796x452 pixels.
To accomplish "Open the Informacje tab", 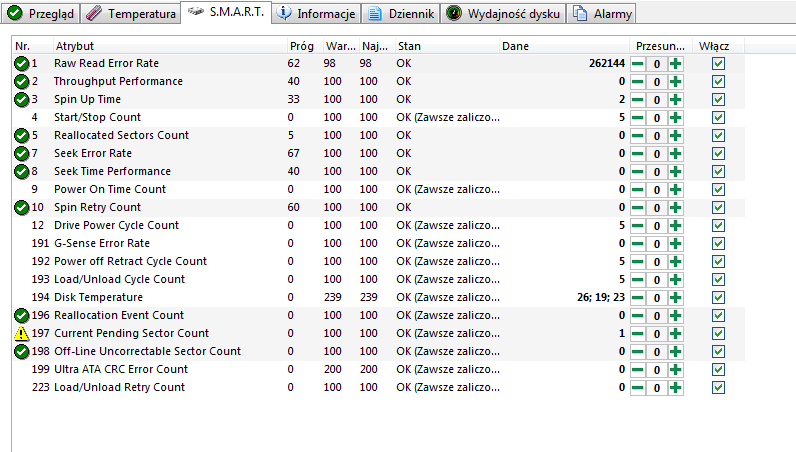I will pyautogui.click(x=316, y=14).
